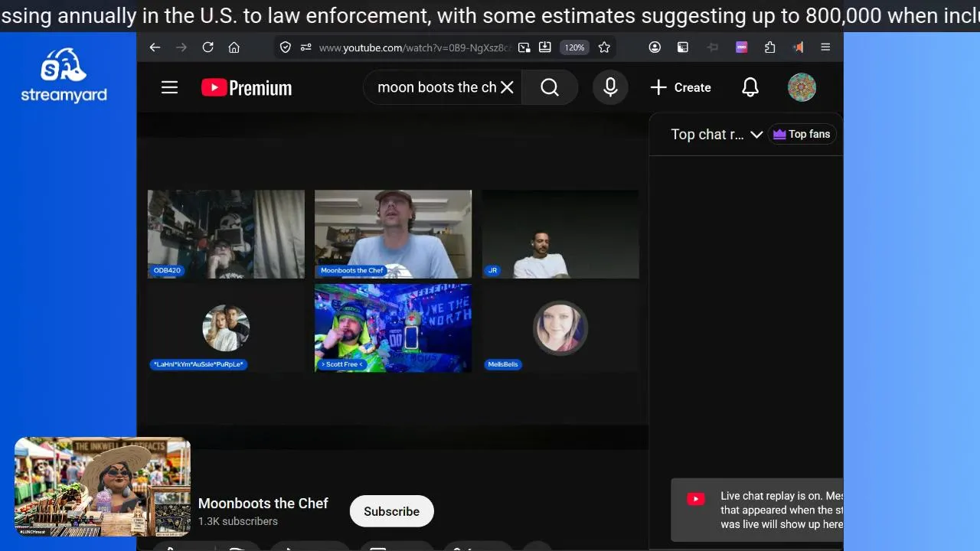980x551 pixels.
Task: Open the YouTube guide menu
Action: (x=170, y=87)
